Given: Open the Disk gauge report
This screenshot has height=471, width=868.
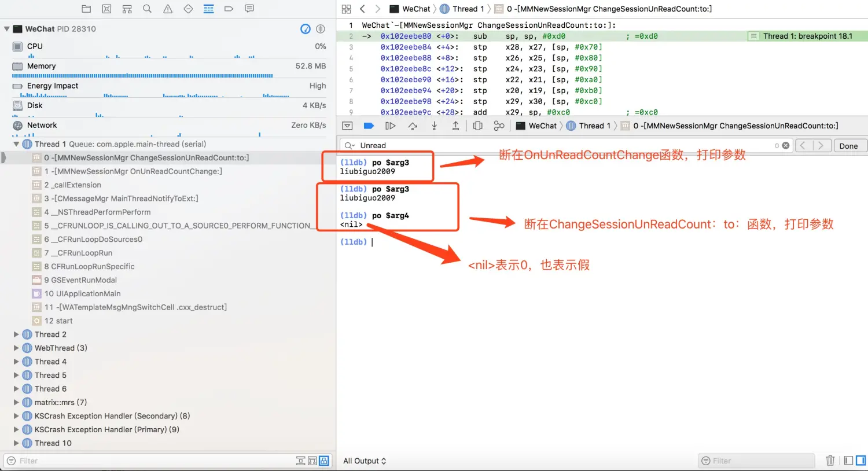Looking at the screenshot, I should (x=168, y=108).
